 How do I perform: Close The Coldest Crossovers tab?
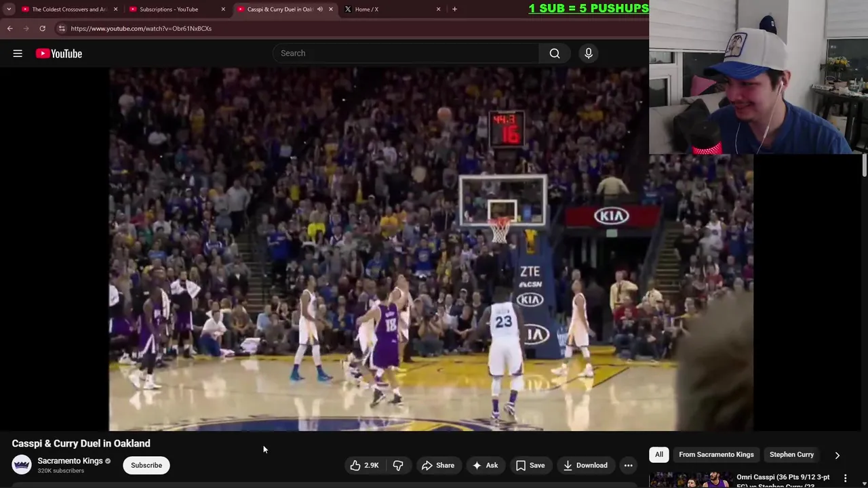(x=115, y=9)
